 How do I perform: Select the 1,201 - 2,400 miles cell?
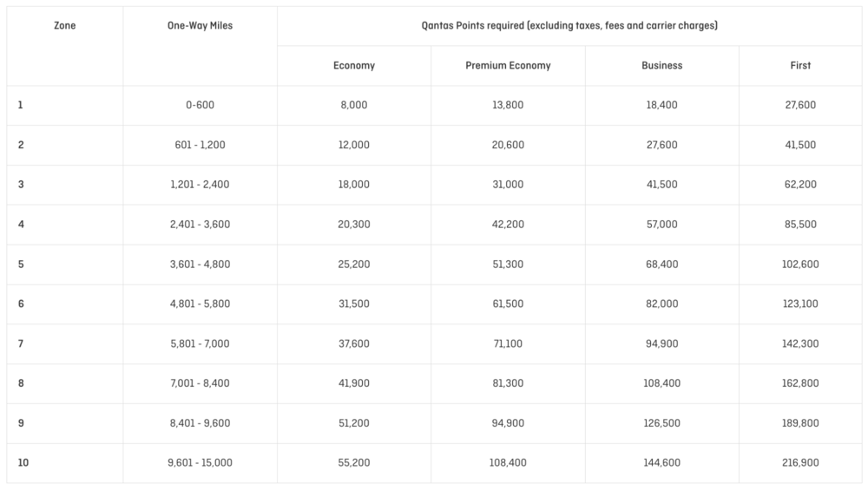point(200,185)
